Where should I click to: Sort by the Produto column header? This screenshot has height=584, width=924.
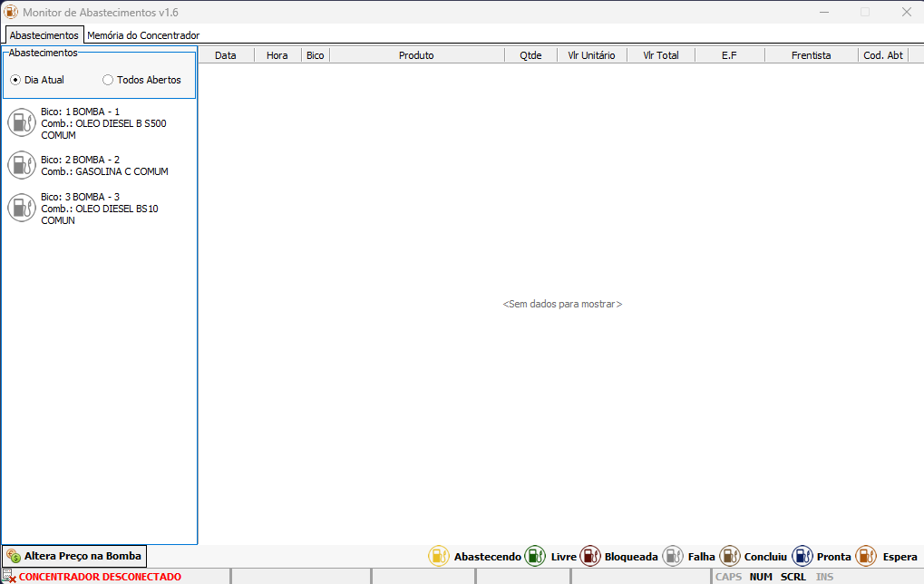click(x=416, y=55)
